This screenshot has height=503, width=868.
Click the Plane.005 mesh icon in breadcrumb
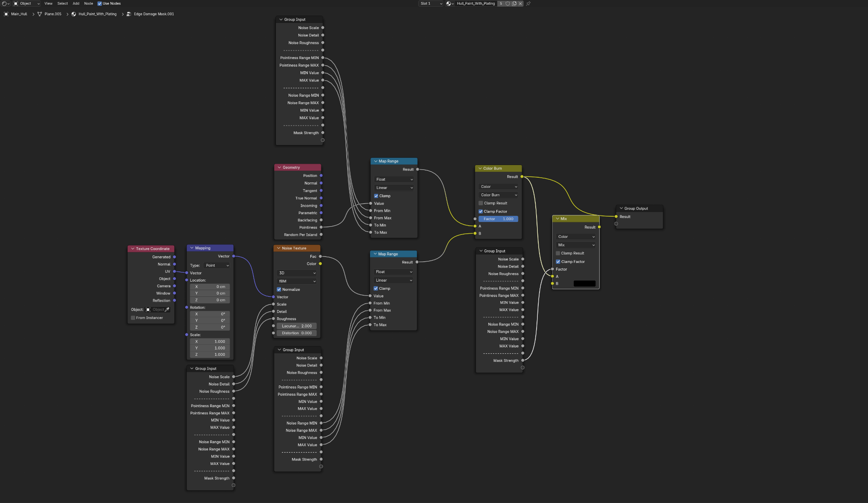[x=40, y=14]
